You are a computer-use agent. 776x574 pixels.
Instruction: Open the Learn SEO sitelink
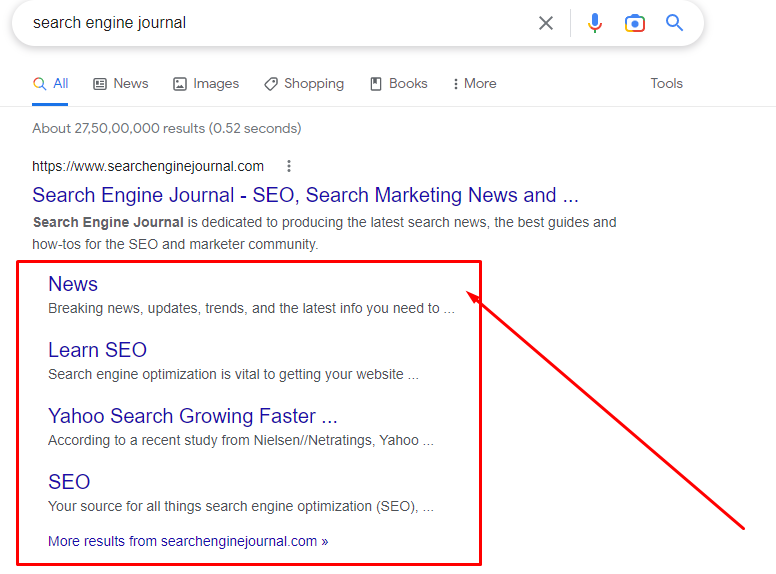97,350
